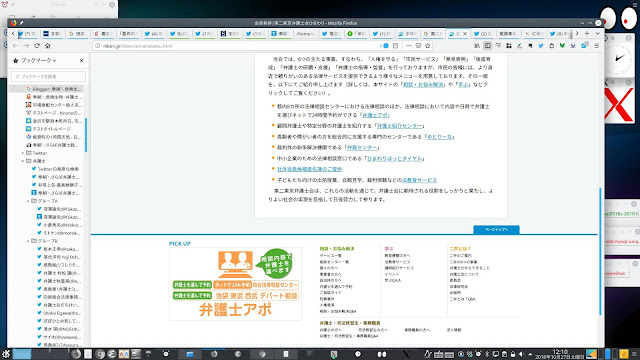
Task: Open the ブックマーク sidebar switcher dropdown
Action: click(x=35, y=60)
